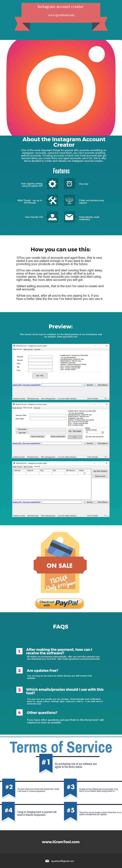
Task: Click the 'Are updates free?' FAQ heading
Action: pyautogui.click(x=42, y=670)
